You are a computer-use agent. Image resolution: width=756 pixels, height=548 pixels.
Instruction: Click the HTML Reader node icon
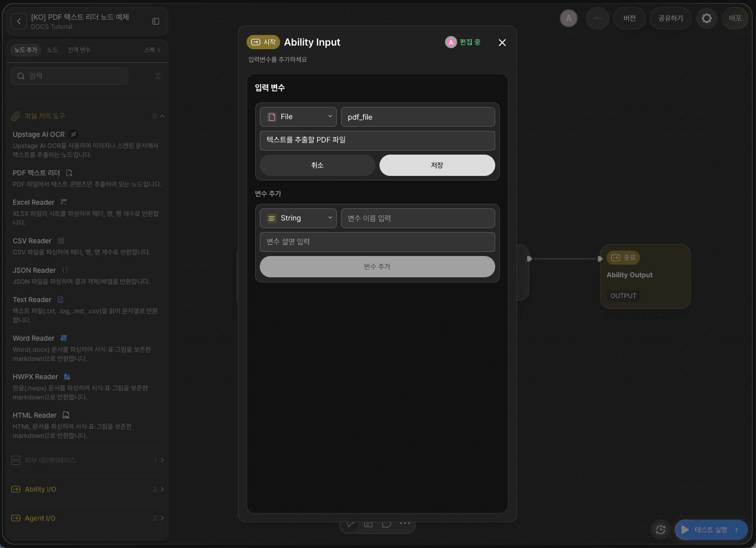[66, 415]
